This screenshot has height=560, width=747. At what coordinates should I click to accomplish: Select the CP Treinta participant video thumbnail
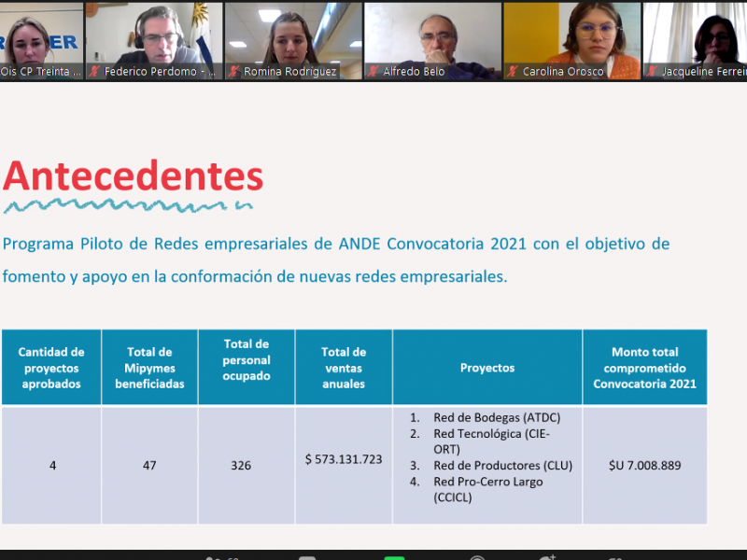[x=41, y=41]
